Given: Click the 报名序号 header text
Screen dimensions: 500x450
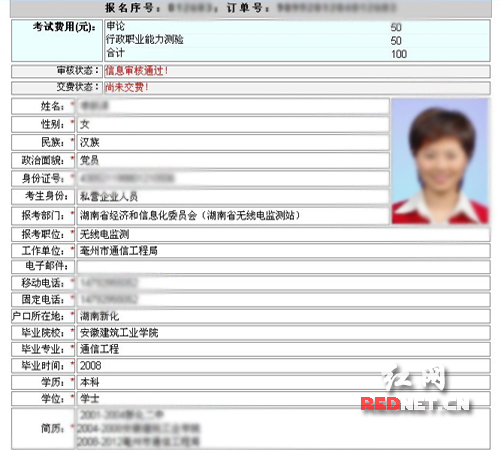Looking at the screenshot, I should click(x=132, y=8).
